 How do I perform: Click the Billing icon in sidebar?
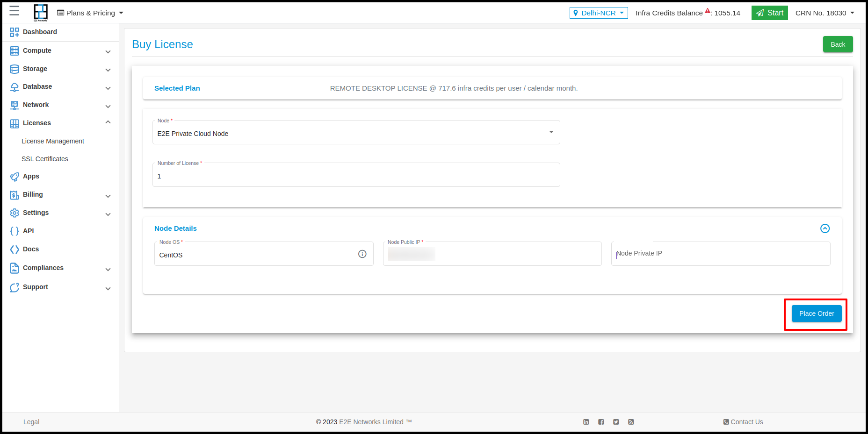[x=14, y=195]
